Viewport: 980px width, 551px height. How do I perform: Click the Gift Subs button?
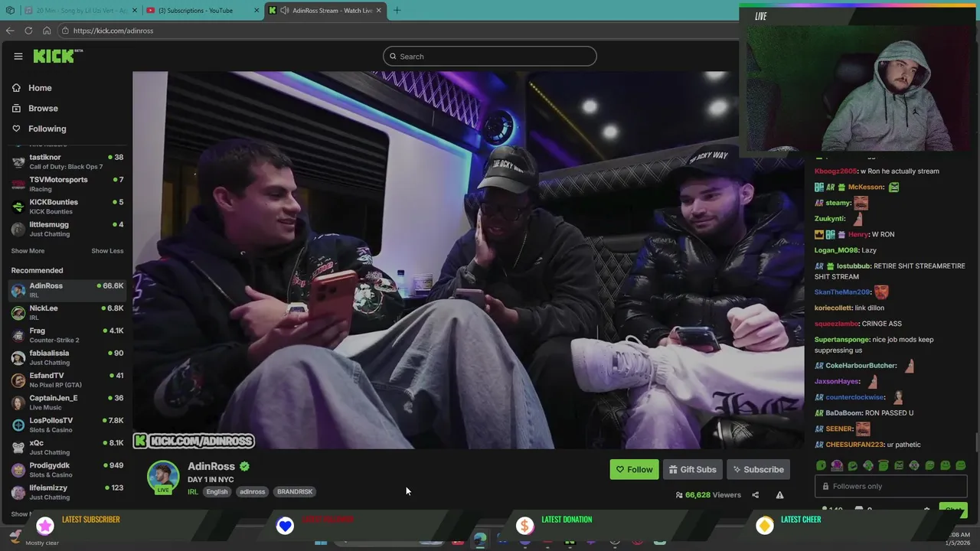point(692,469)
